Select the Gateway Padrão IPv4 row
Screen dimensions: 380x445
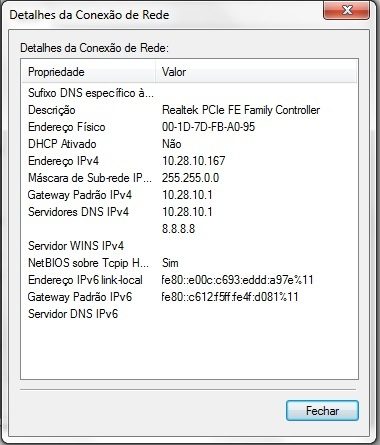(189, 195)
